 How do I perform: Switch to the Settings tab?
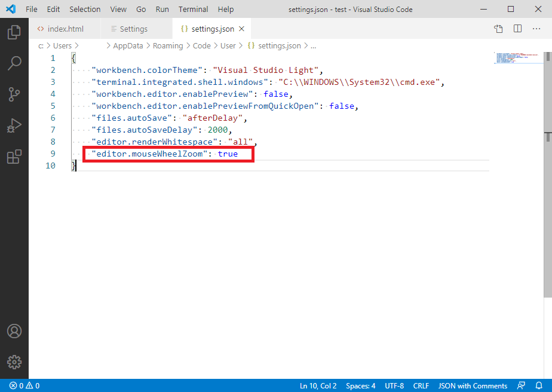pyautogui.click(x=137, y=29)
